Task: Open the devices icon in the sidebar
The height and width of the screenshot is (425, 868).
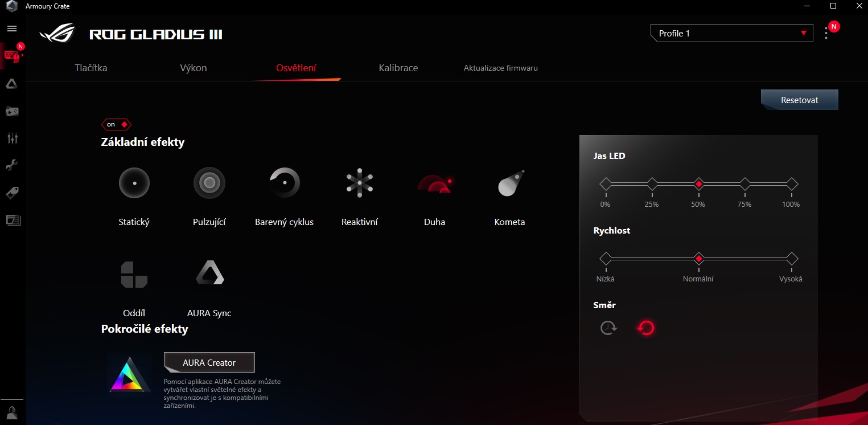Action: [12, 56]
